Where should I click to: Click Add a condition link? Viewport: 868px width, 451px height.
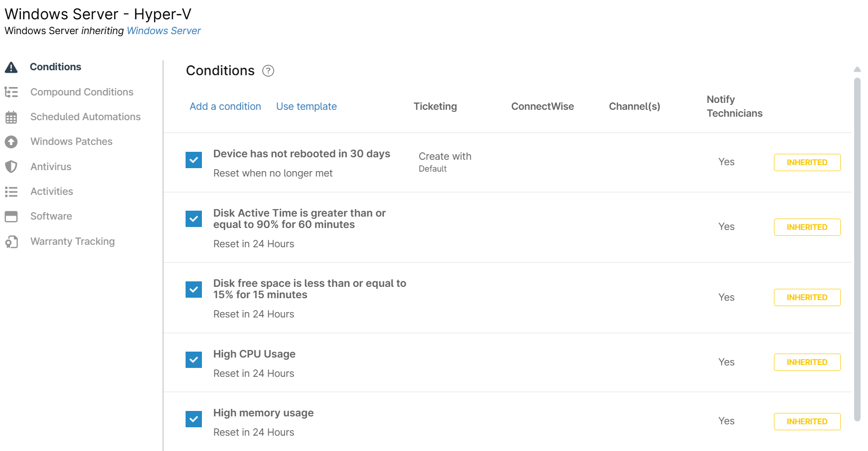225,106
